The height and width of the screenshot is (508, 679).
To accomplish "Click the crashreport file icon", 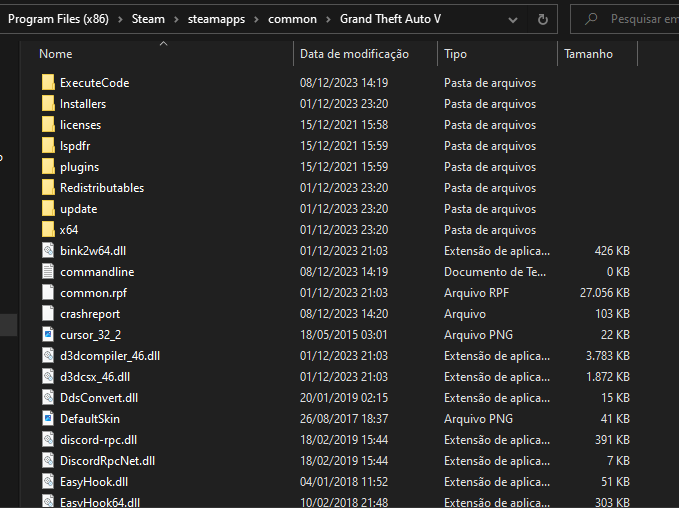I will point(48,314).
